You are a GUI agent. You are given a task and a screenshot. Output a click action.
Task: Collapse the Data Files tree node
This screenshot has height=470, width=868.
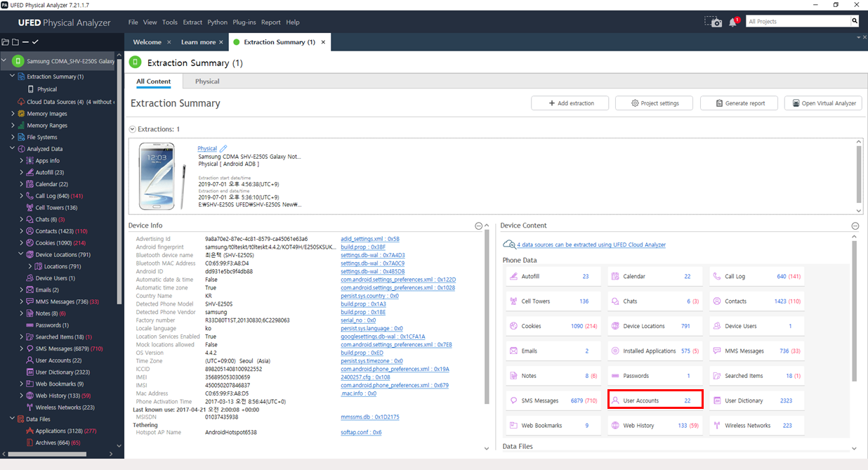13,419
